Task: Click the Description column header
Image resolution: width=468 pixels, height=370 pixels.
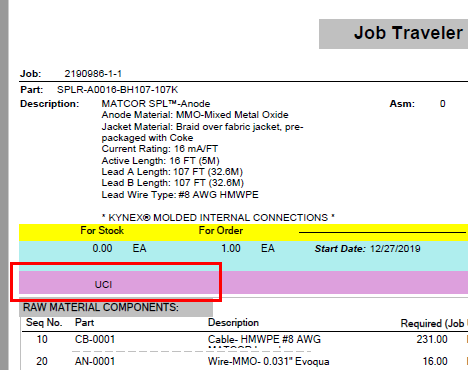Action: [x=233, y=323]
